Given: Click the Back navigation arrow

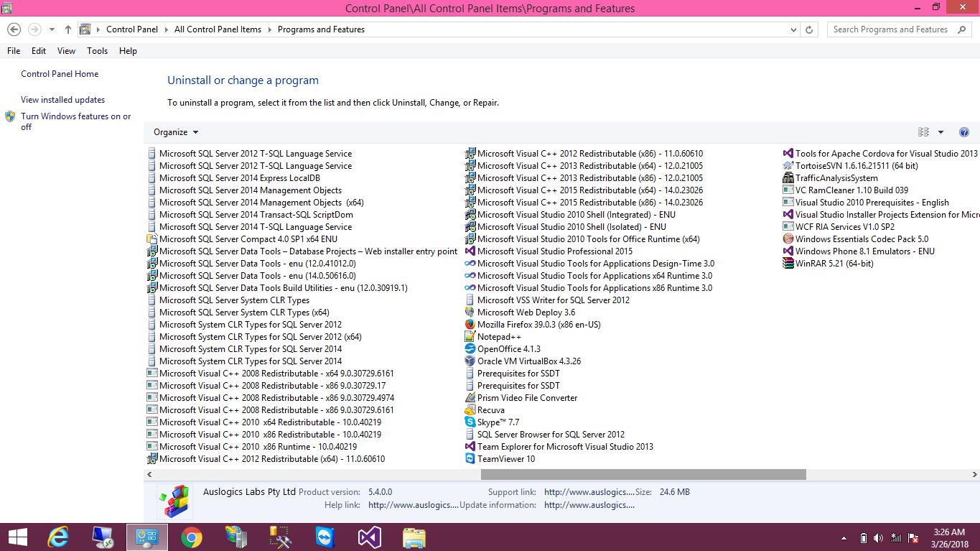Looking at the screenshot, I should [x=14, y=29].
